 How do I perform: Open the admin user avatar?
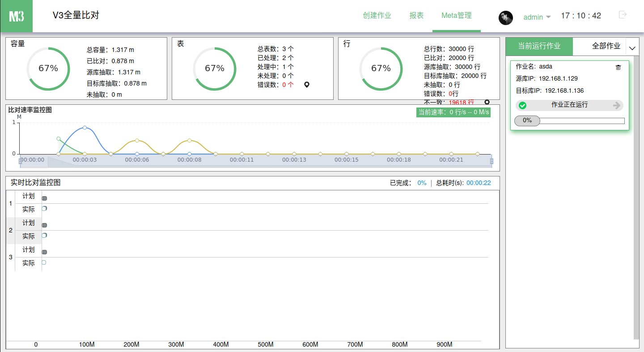tap(506, 17)
